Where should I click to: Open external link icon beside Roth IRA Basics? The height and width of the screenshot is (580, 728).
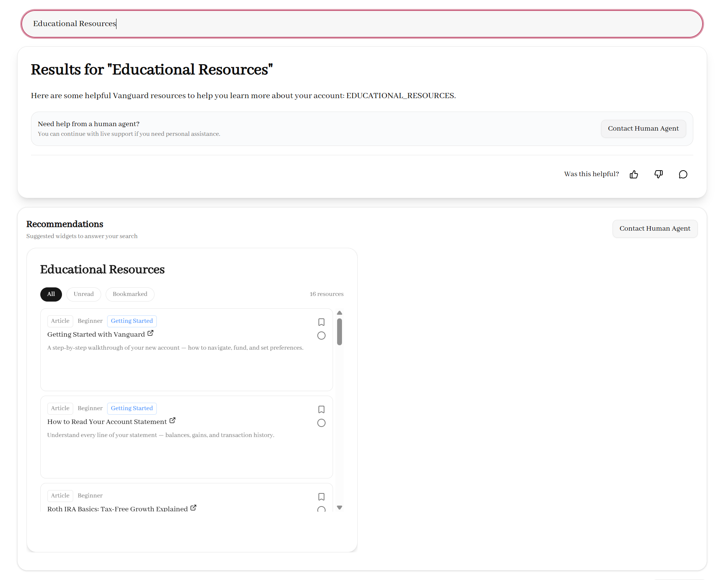193,508
